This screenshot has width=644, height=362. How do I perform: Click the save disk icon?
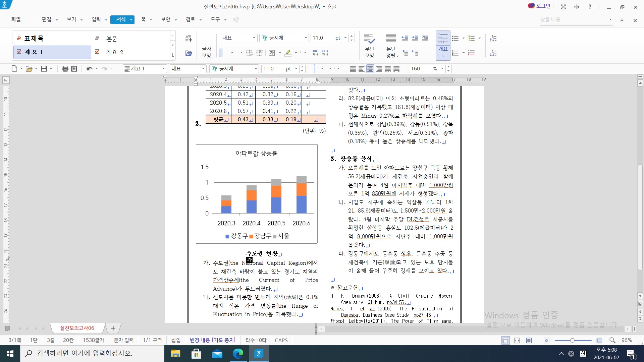point(44,69)
